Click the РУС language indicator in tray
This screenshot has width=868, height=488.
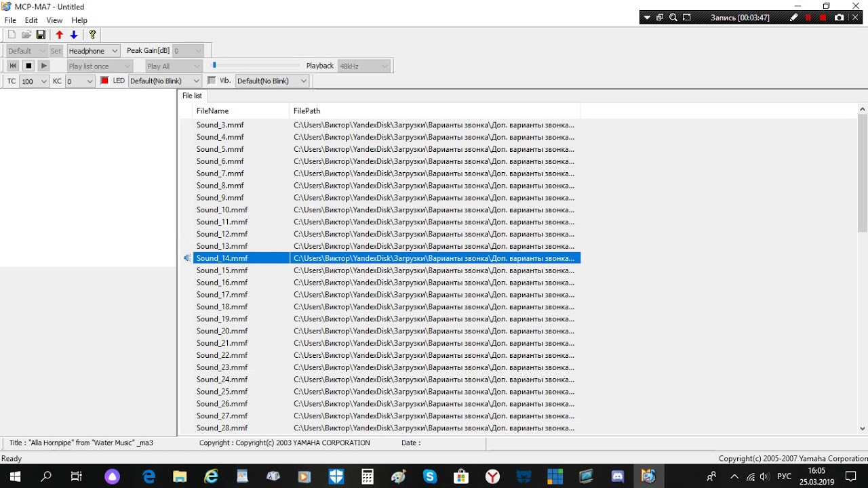pos(784,476)
